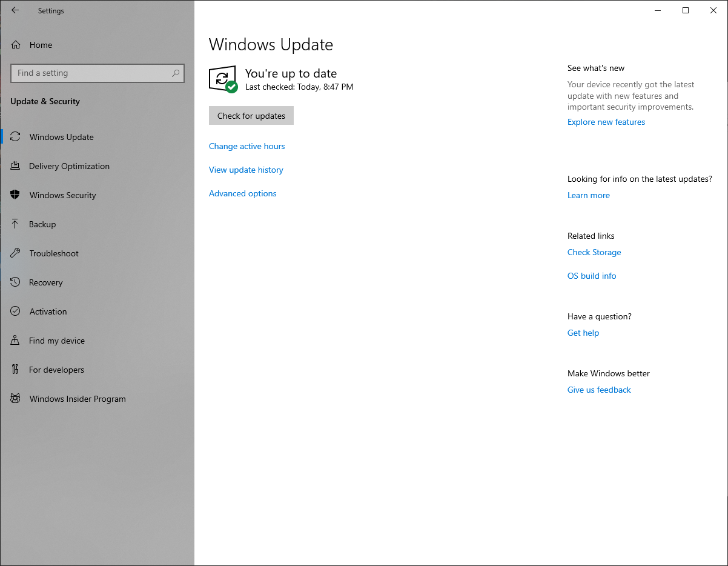Click the Backup upward arrow icon

(16, 224)
